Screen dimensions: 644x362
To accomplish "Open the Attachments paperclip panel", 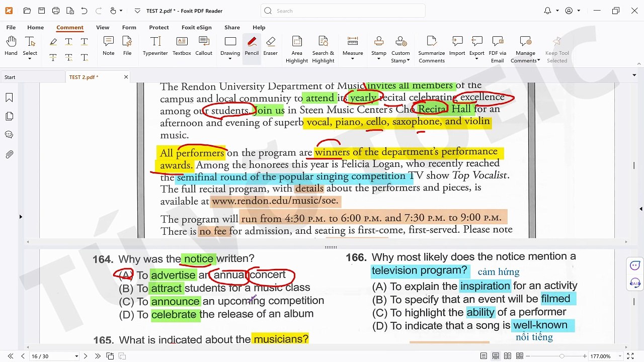I will click(9, 154).
